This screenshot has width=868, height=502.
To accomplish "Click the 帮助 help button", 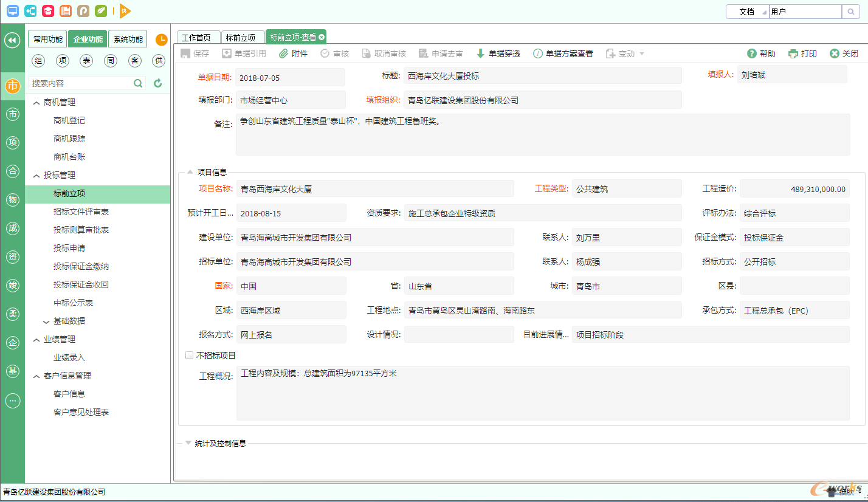I will point(762,53).
